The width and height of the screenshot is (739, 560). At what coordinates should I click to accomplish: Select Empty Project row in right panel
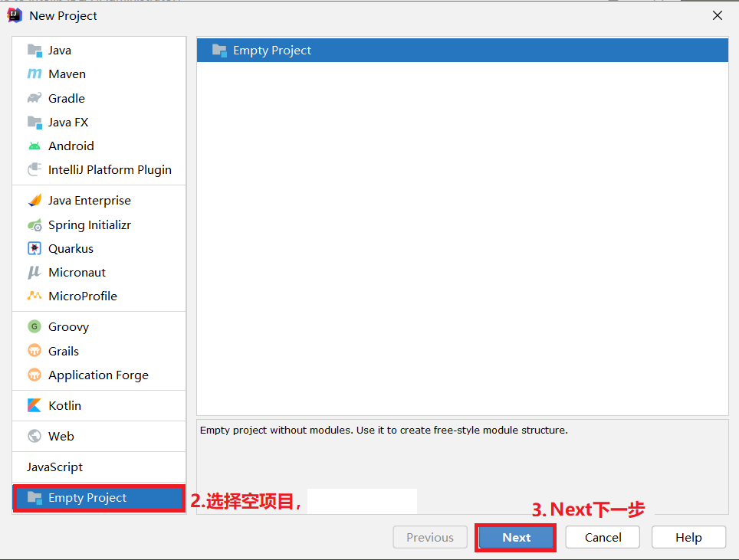coord(462,51)
